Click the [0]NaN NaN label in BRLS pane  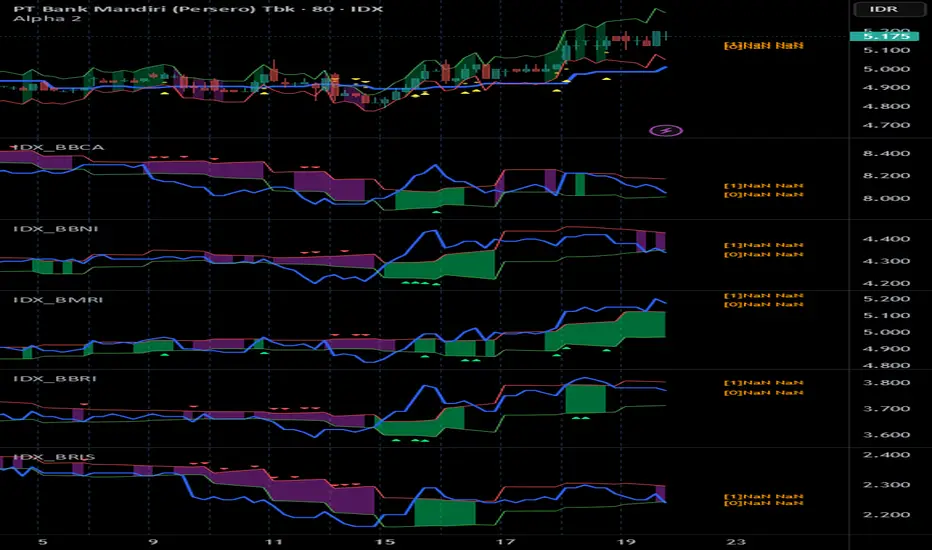tap(763, 504)
